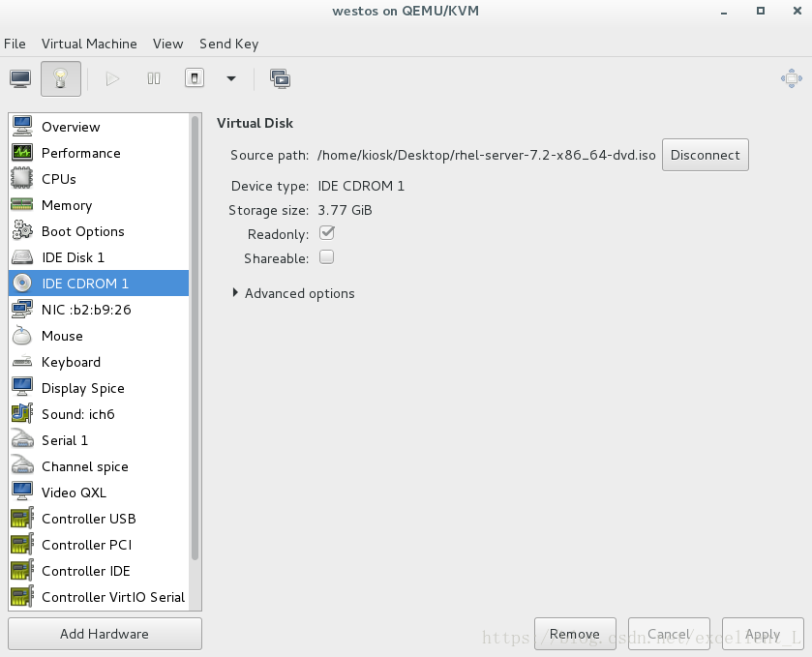
Task: Click the shut down power icon
Action: point(195,78)
